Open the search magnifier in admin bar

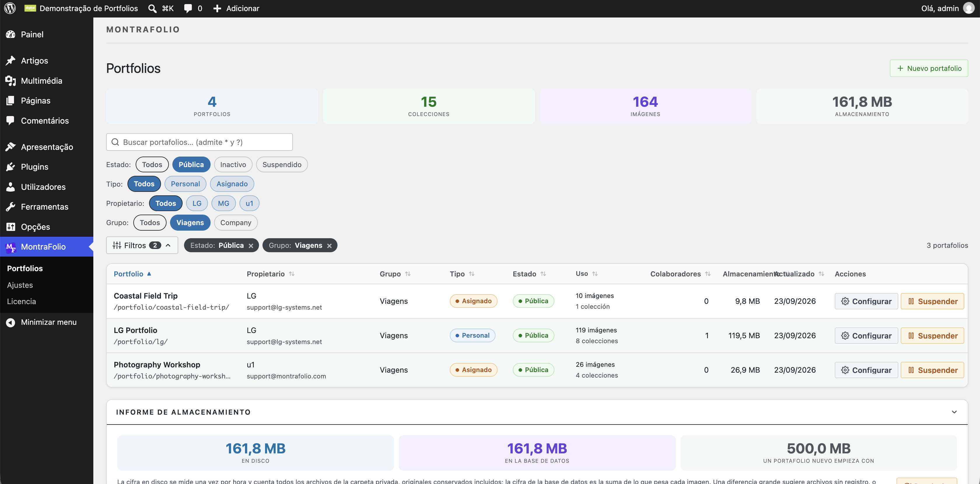[152, 8]
